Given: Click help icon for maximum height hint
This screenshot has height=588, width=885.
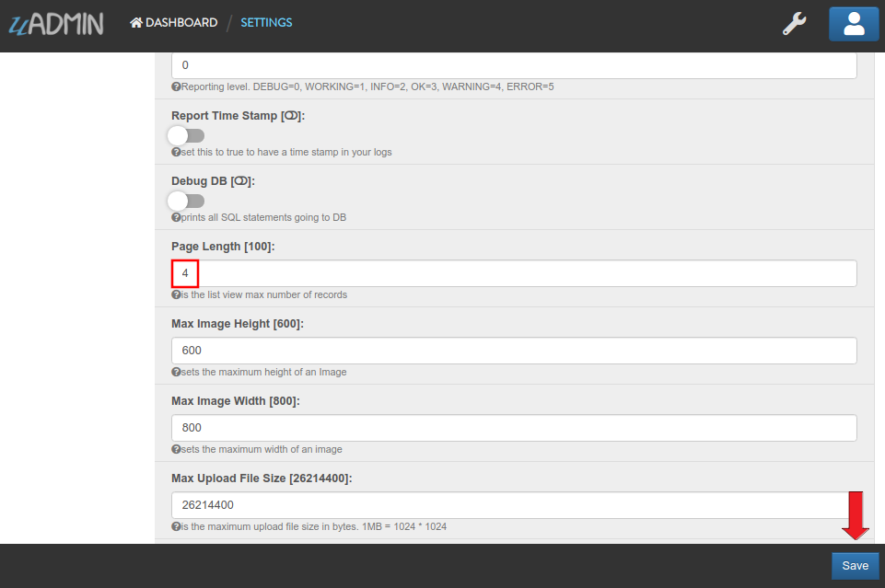Looking at the screenshot, I should pos(176,372).
